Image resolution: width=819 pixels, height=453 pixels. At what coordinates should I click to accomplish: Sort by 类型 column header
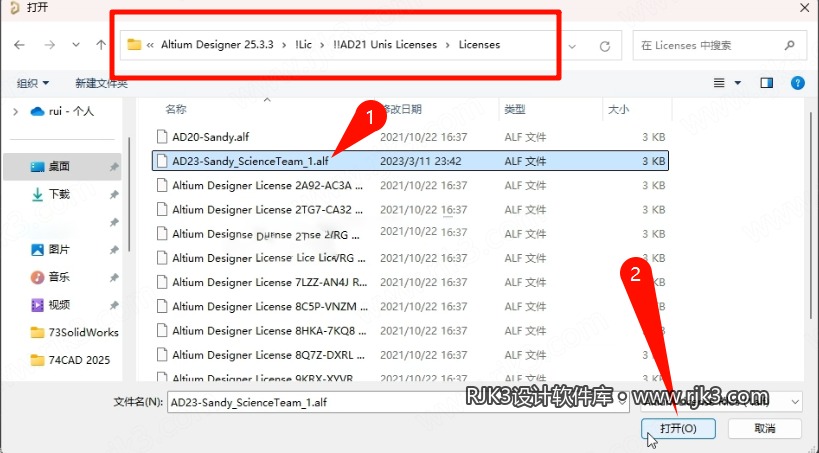click(x=514, y=109)
